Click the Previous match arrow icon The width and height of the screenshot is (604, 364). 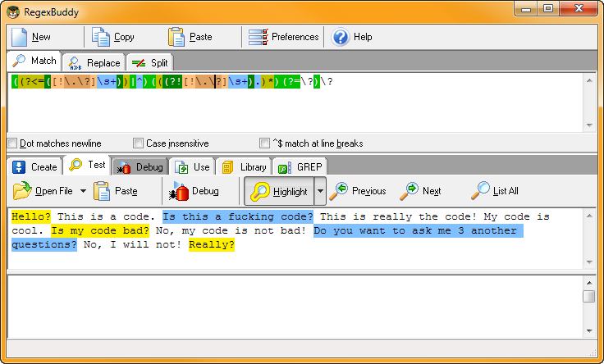tap(339, 191)
